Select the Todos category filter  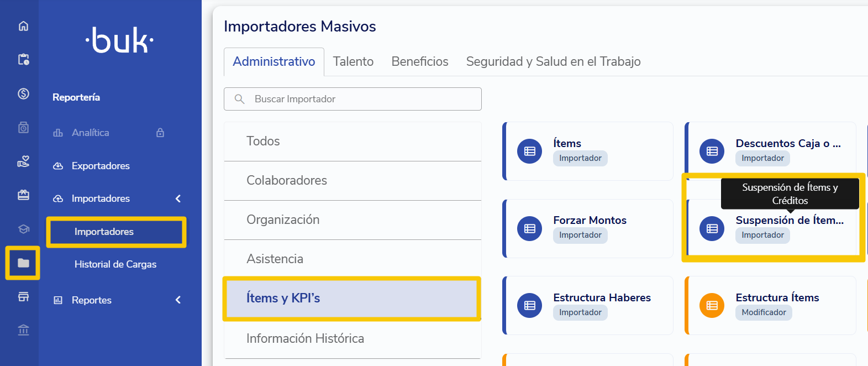(353, 142)
